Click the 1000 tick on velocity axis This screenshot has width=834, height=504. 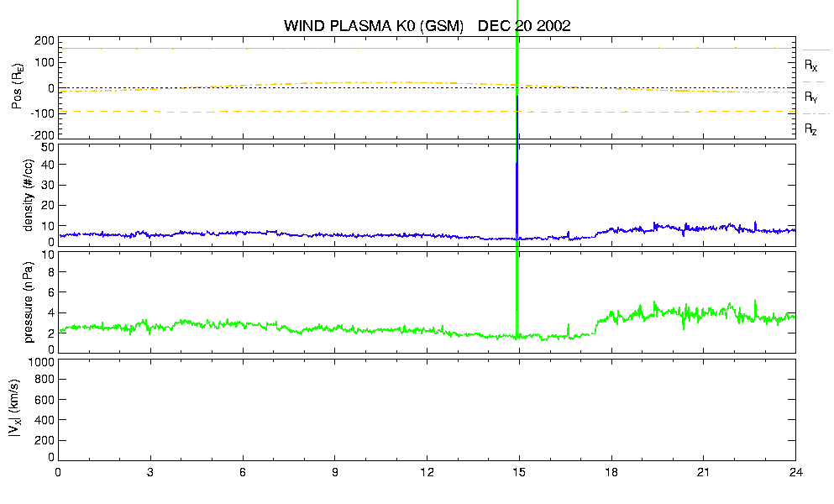click(x=41, y=362)
